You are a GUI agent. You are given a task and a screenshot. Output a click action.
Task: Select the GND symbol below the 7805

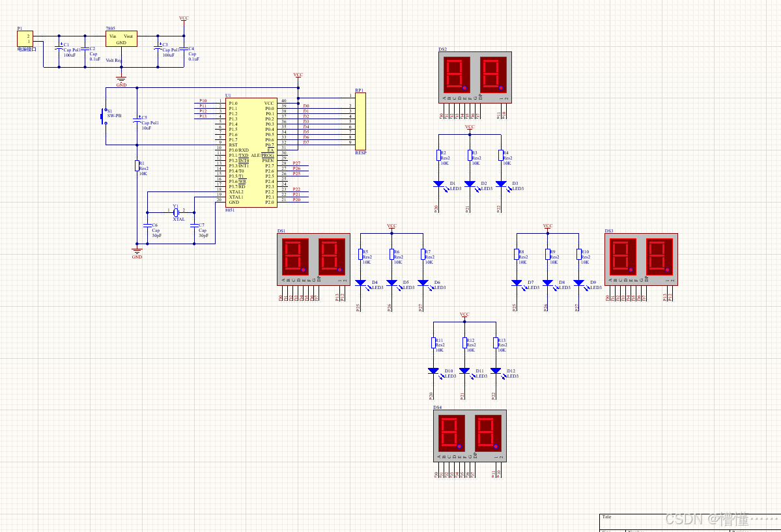pos(121,81)
